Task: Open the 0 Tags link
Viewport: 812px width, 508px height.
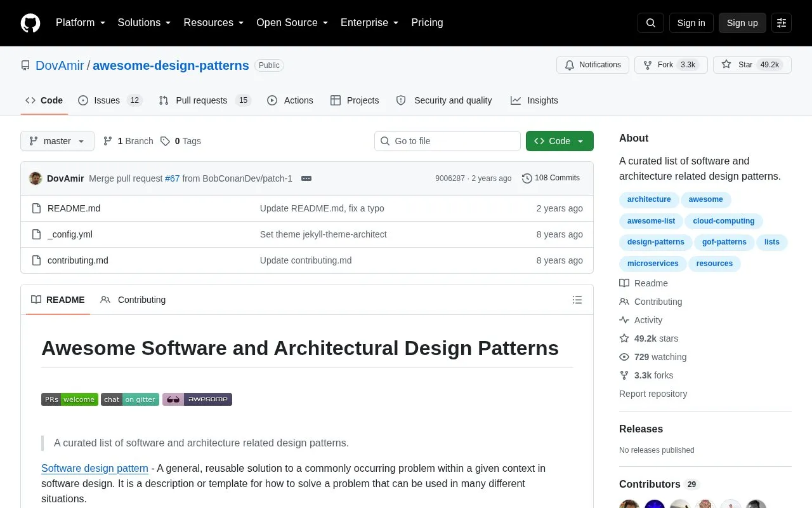Action: (181, 141)
